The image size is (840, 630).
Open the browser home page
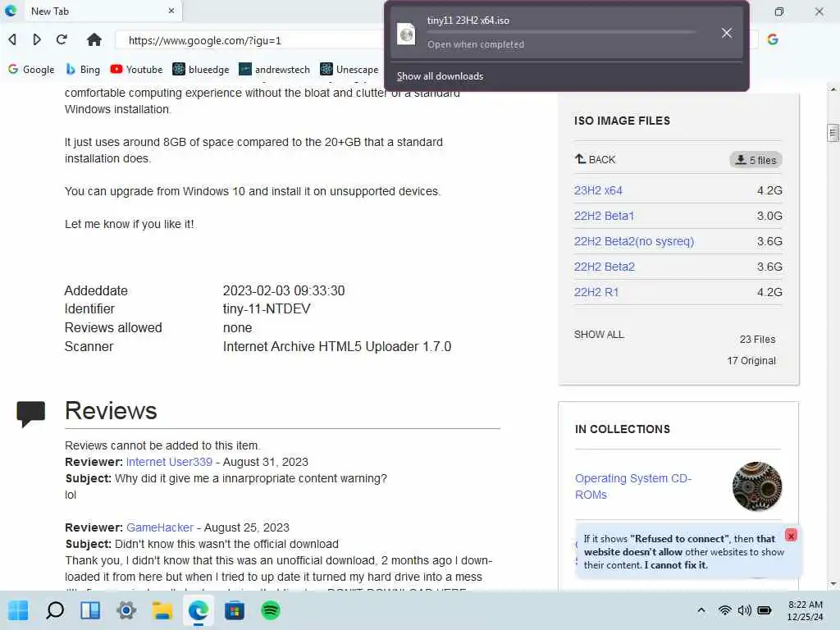[94, 39]
